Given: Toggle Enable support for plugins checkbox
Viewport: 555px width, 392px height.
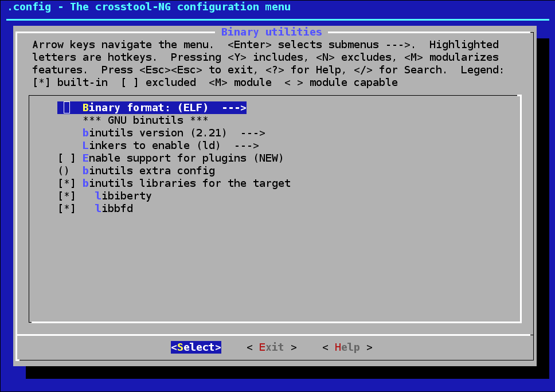Looking at the screenshot, I should coord(67,158).
